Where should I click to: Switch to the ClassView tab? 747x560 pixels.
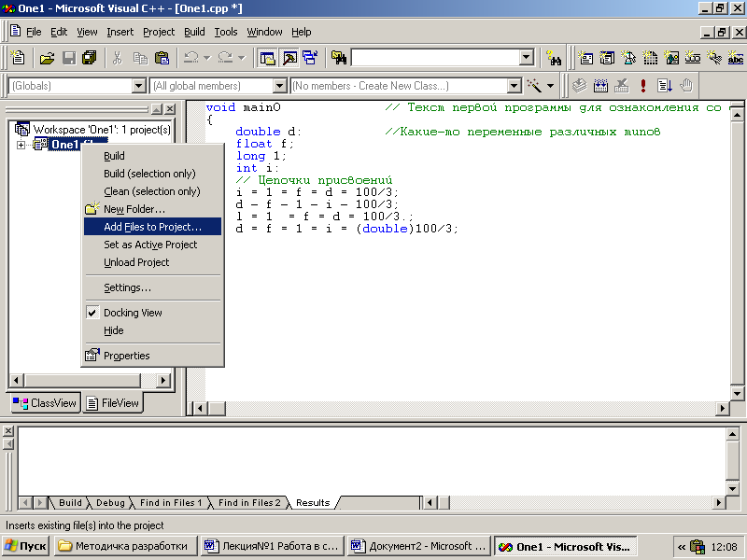click(45, 403)
